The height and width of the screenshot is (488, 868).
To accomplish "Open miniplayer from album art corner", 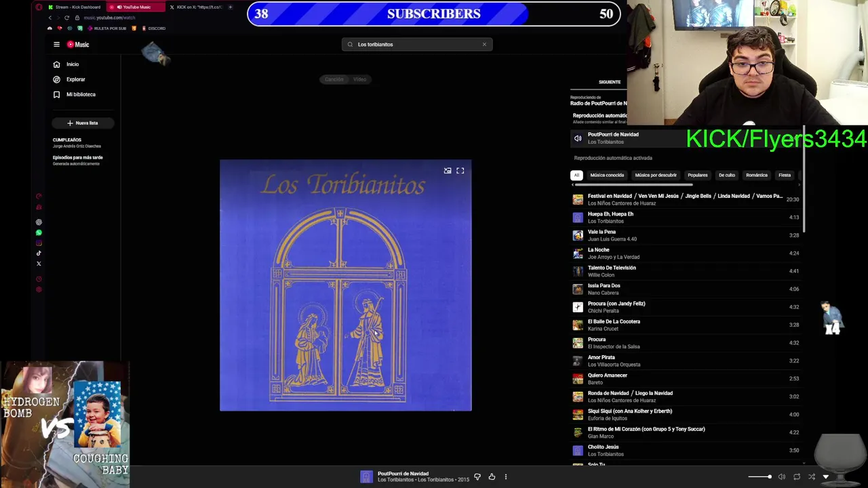I will (x=448, y=171).
